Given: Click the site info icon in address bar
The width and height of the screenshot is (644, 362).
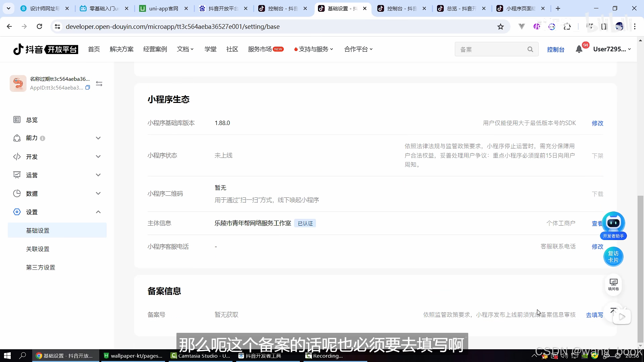Looking at the screenshot, I should click(x=57, y=26).
